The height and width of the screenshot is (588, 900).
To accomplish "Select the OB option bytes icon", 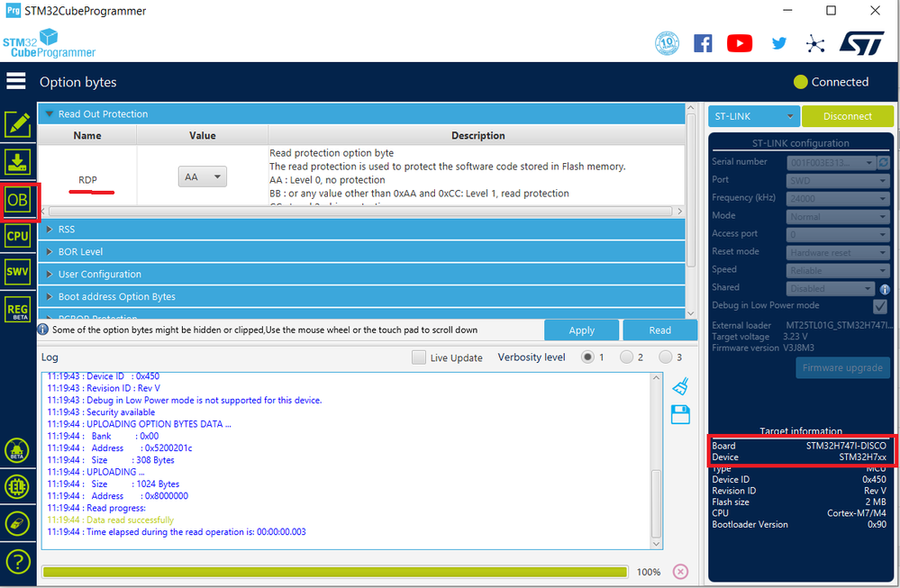I will pos(18,200).
